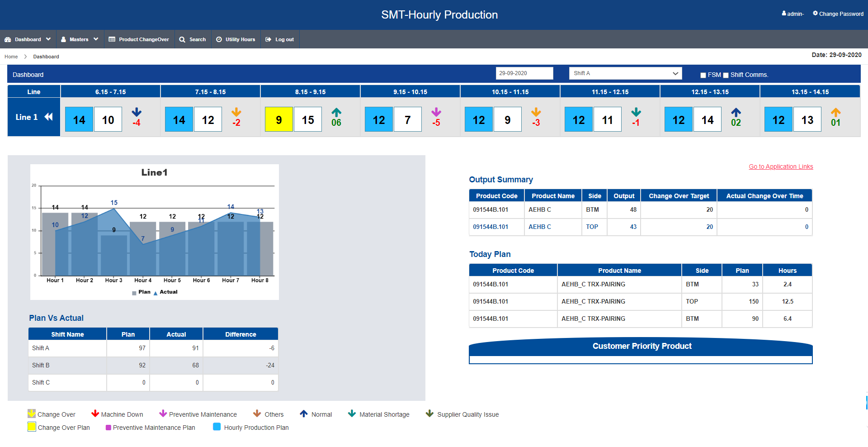Click the blue down arrow in 6.15 - 7.15
The height and width of the screenshot is (447, 868).
pyautogui.click(x=137, y=112)
